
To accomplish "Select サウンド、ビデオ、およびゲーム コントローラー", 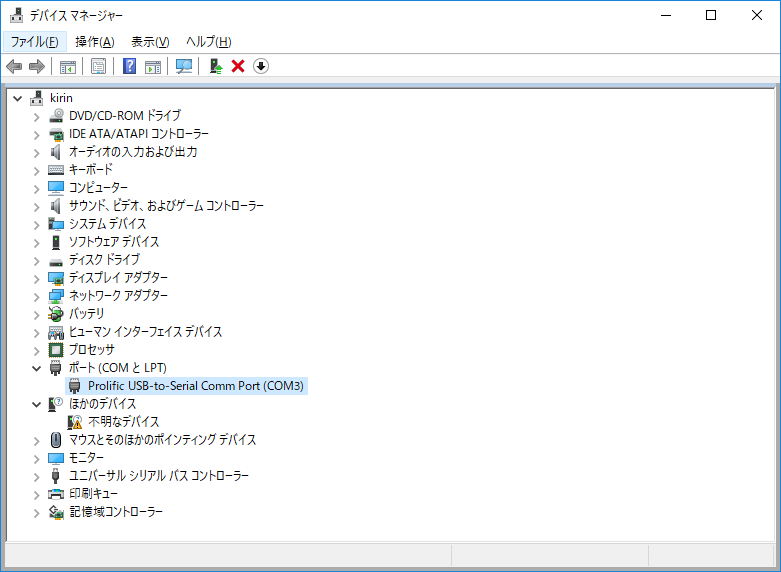I will coord(166,206).
